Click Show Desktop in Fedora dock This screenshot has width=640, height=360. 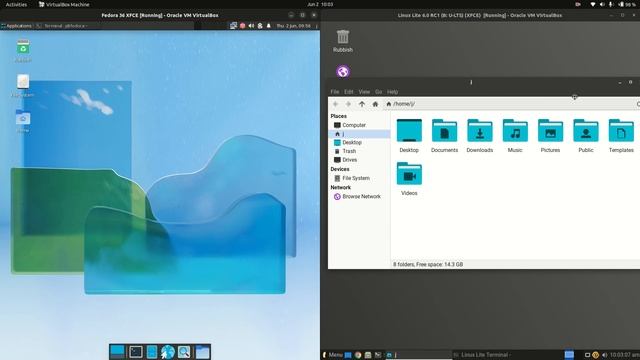click(117, 351)
